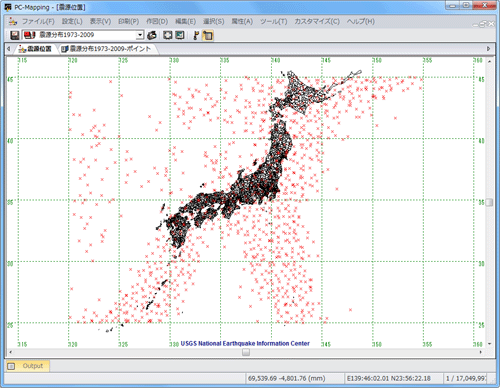This screenshot has height=388, width=500.
Task: Click the print icon beside the layer dropdown
Action: pos(152,35)
